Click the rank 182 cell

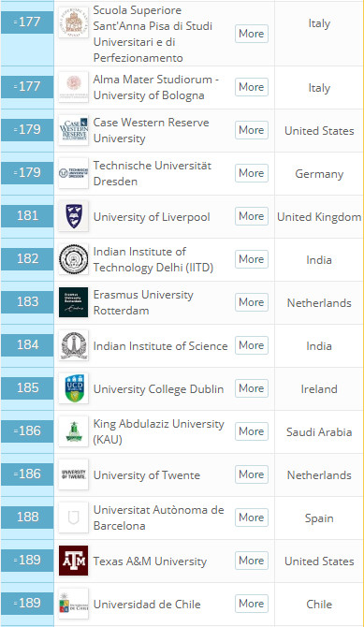[27, 259]
